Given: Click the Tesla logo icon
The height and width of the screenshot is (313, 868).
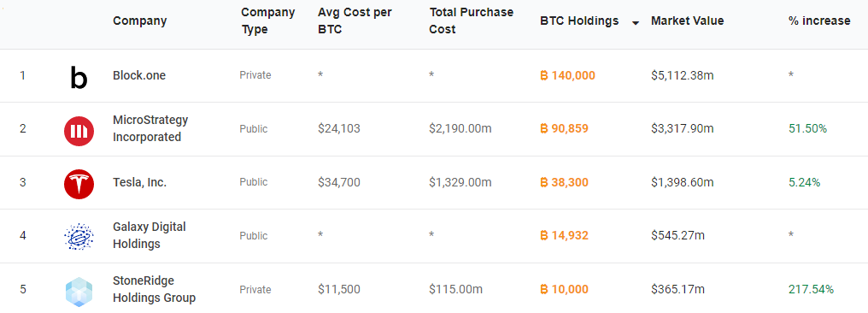Looking at the screenshot, I should click(x=79, y=185).
